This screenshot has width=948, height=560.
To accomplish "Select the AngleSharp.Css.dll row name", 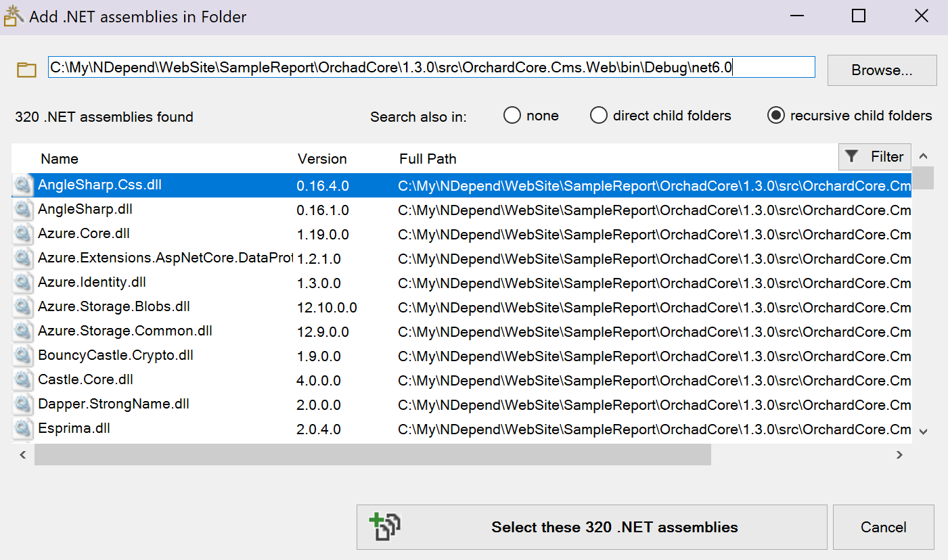I will point(100,185).
